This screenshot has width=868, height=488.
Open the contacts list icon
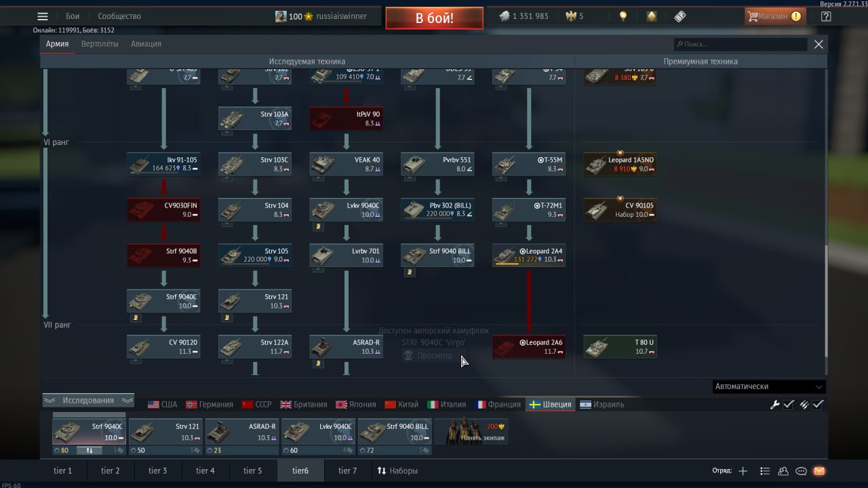[783, 471]
